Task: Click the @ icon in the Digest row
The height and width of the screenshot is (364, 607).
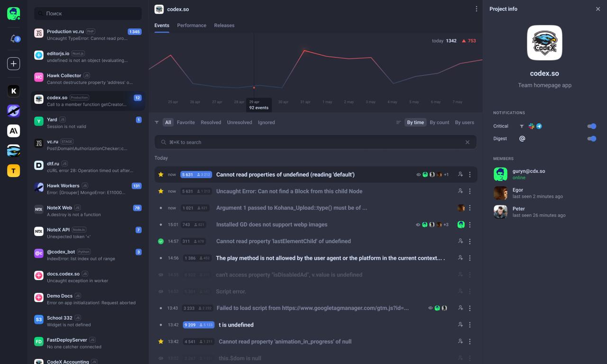Action: click(x=523, y=138)
